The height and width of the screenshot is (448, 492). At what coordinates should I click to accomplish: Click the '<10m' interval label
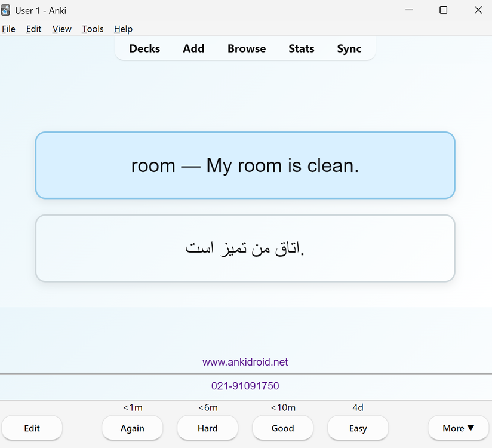[x=283, y=407]
